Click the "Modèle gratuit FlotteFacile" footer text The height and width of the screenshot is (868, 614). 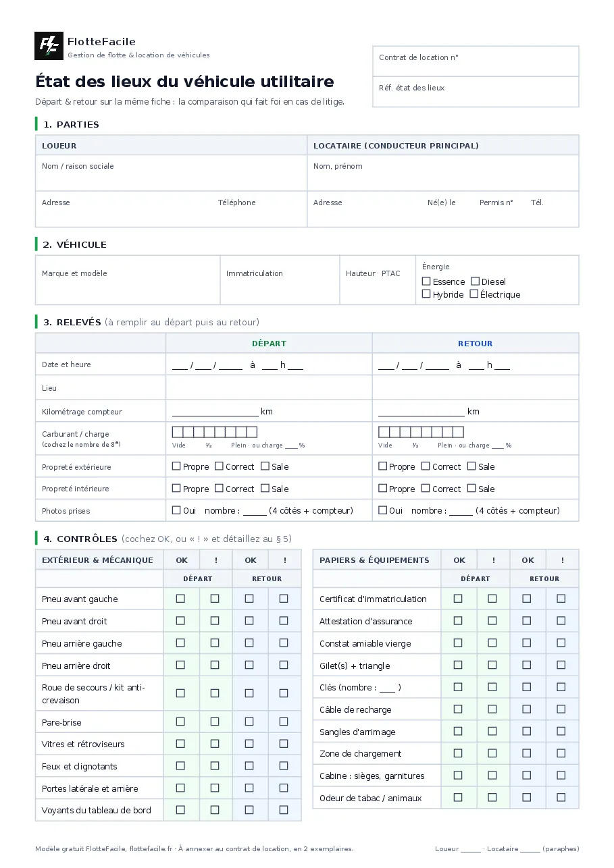80,849
